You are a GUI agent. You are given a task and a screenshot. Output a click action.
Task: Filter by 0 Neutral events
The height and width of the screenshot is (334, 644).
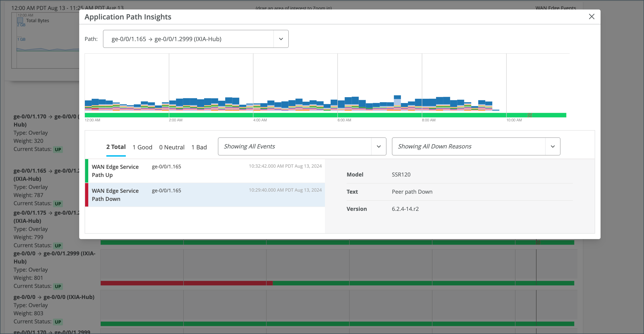[172, 147]
